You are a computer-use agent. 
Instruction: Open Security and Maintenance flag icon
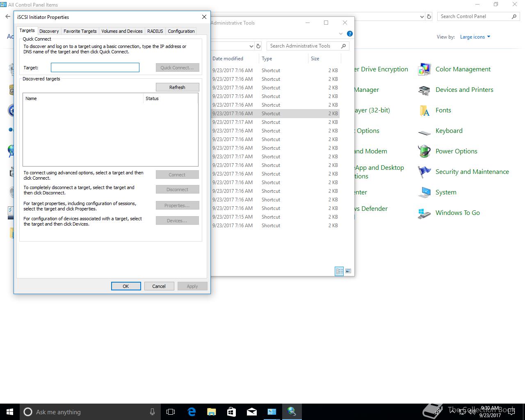(424, 172)
